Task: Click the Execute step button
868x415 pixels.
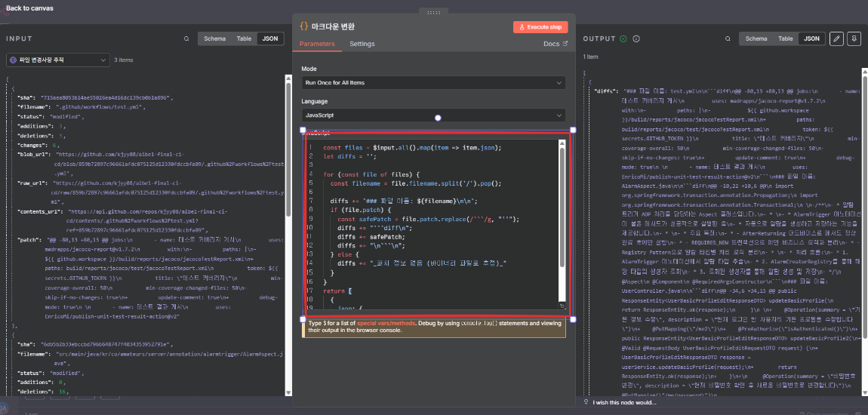Action: [x=541, y=27]
